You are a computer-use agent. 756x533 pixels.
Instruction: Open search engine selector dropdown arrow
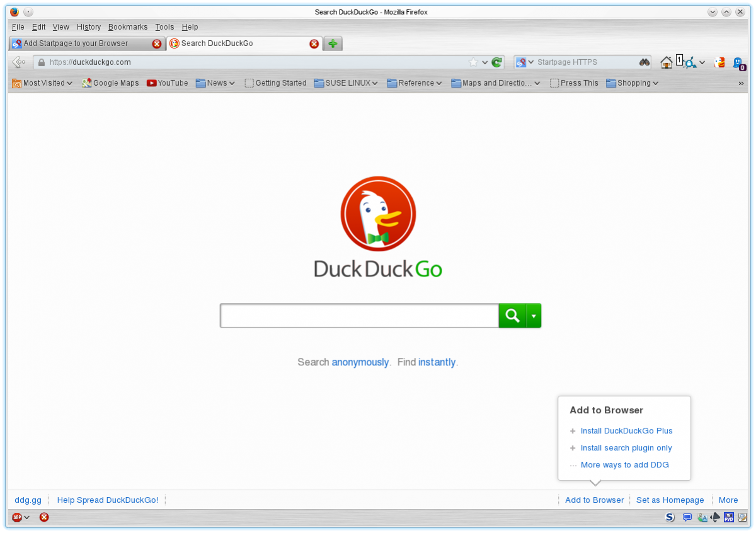point(531,62)
